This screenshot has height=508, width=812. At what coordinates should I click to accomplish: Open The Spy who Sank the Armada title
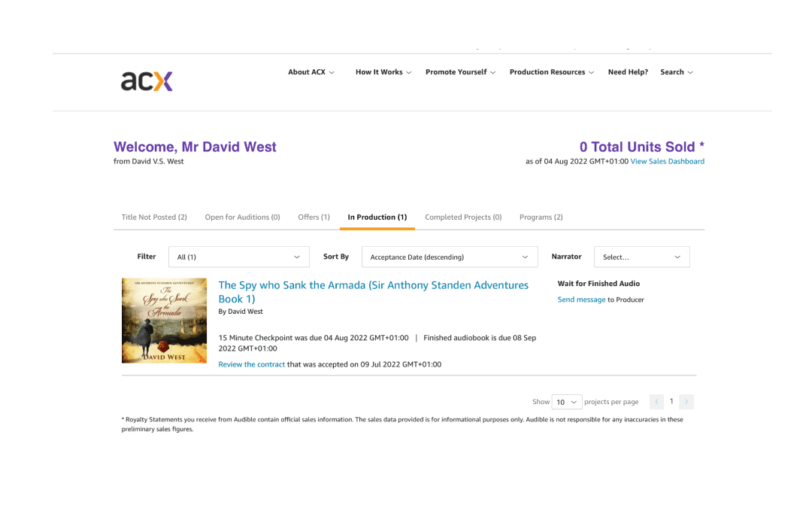pos(374,292)
